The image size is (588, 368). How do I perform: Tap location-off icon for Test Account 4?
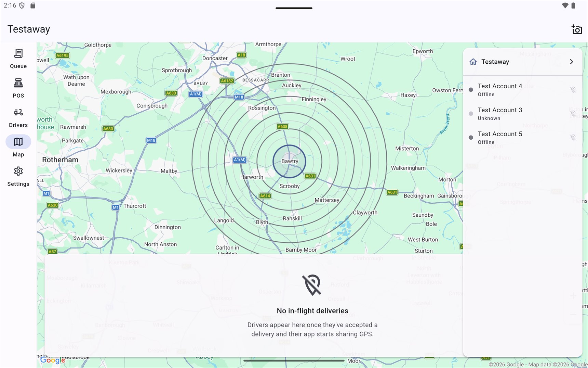[x=573, y=90]
